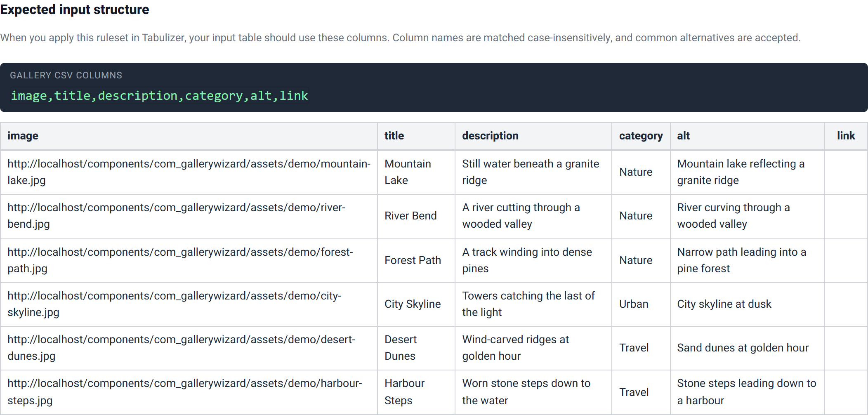Click the 'GALLERY CSV COLUMNS' label
This screenshot has height=415, width=868.
point(66,75)
